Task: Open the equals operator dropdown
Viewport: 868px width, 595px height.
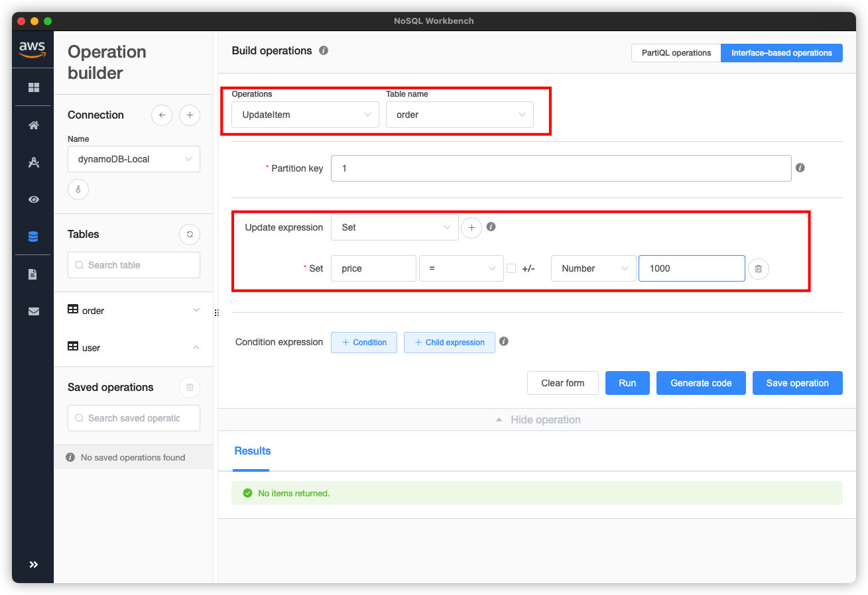Action: 462,268
